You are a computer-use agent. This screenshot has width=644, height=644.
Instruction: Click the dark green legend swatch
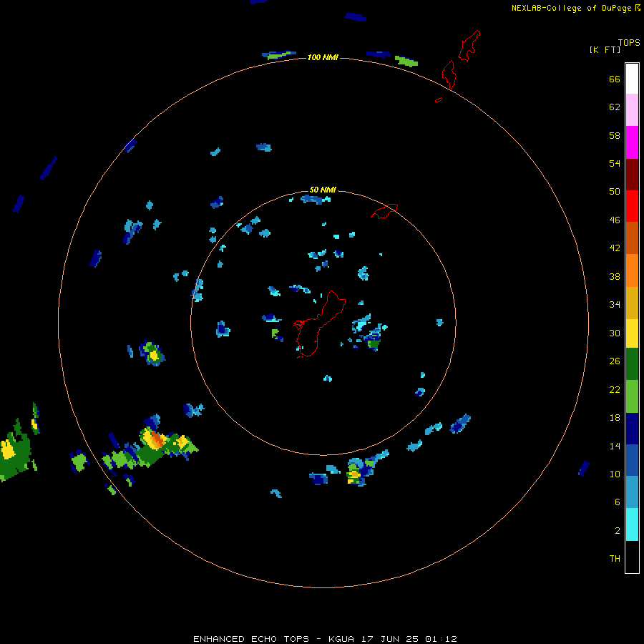point(632,364)
